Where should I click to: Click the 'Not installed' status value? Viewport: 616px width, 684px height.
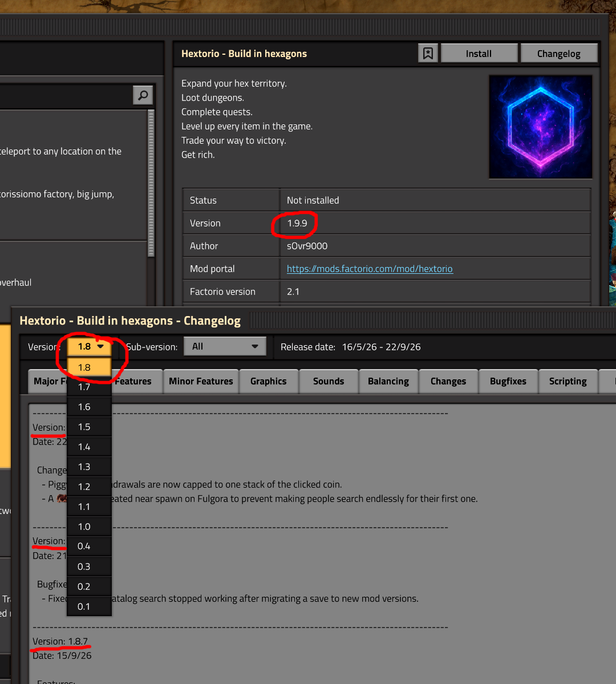[x=313, y=200]
